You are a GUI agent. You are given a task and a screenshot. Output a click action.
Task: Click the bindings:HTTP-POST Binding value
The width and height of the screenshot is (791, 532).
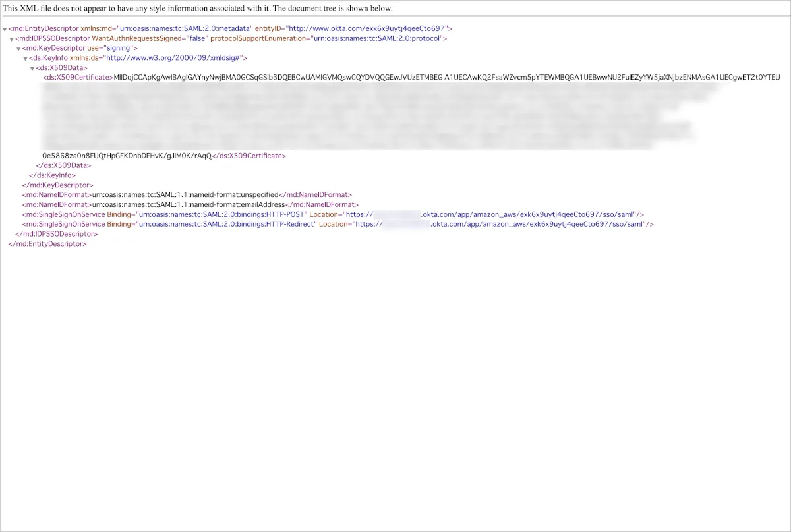tap(221, 214)
